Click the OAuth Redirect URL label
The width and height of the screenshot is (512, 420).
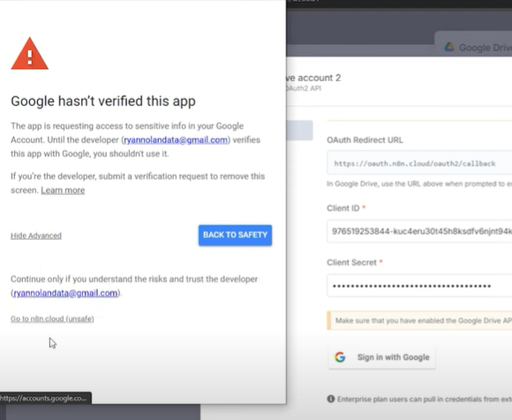point(365,140)
